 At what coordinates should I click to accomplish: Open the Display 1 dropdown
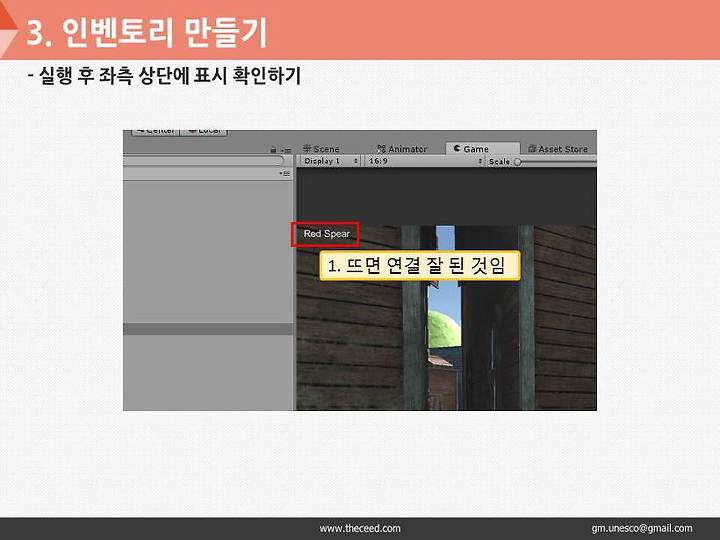[x=331, y=161]
